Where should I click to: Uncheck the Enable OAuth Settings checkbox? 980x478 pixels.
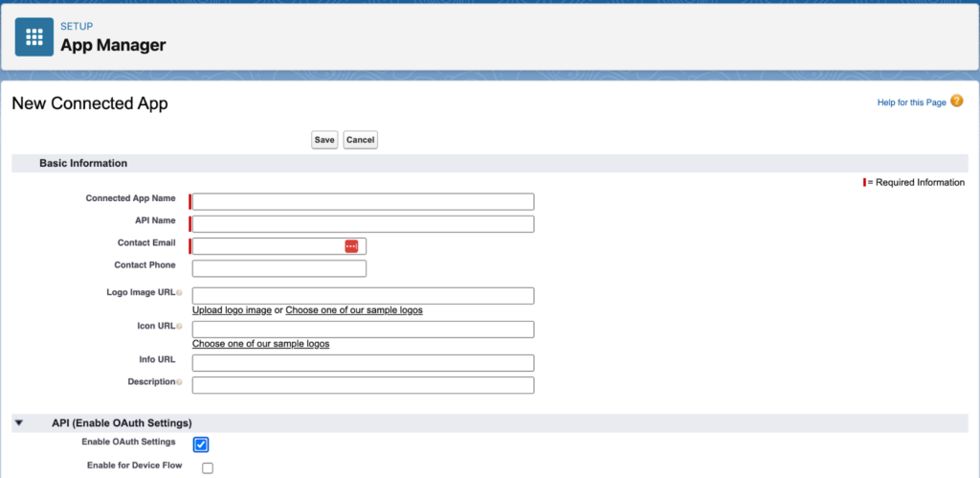(201, 444)
